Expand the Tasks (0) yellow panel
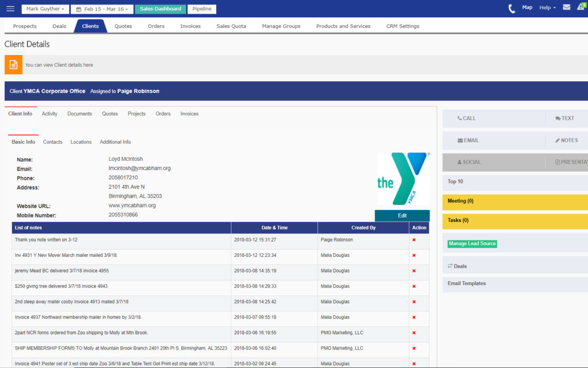588x368 pixels. coord(514,221)
